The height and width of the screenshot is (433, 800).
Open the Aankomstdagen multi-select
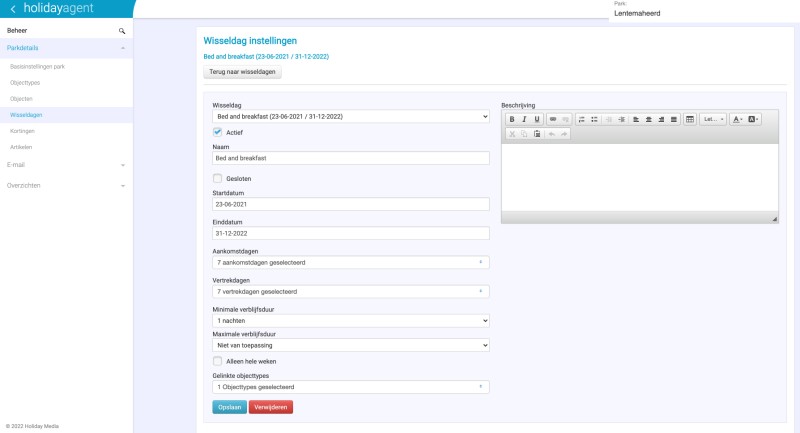(x=351, y=262)
